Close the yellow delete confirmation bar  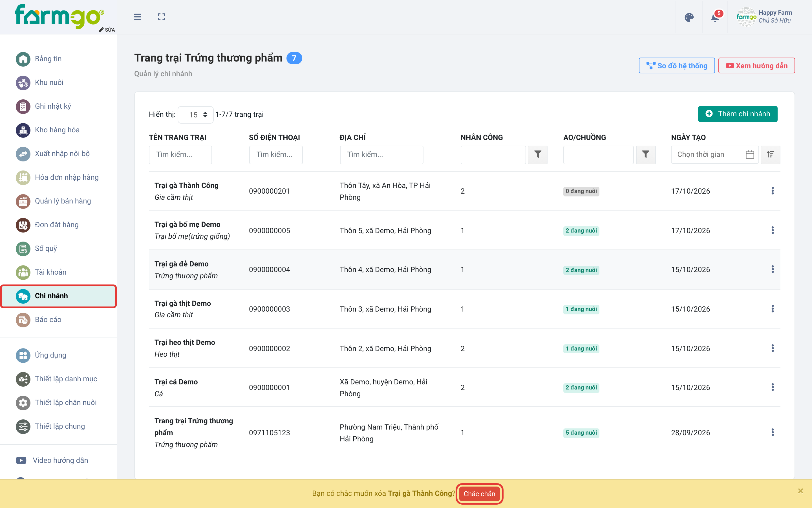coord(800,491)
